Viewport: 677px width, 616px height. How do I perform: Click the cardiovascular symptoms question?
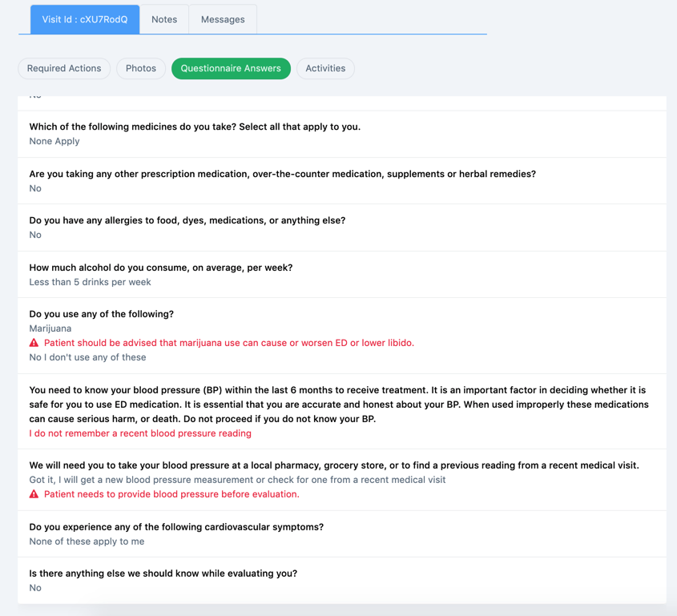pos(176,527)
